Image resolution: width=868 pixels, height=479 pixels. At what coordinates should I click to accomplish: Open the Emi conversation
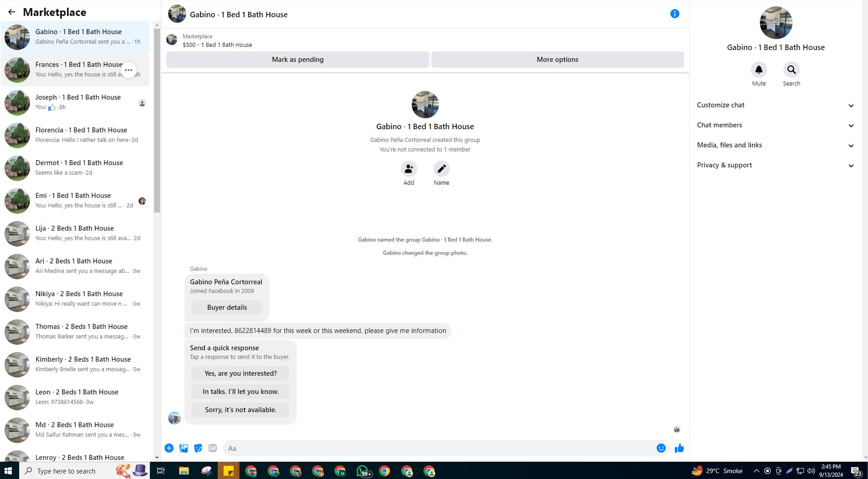(x=75, y=201)
